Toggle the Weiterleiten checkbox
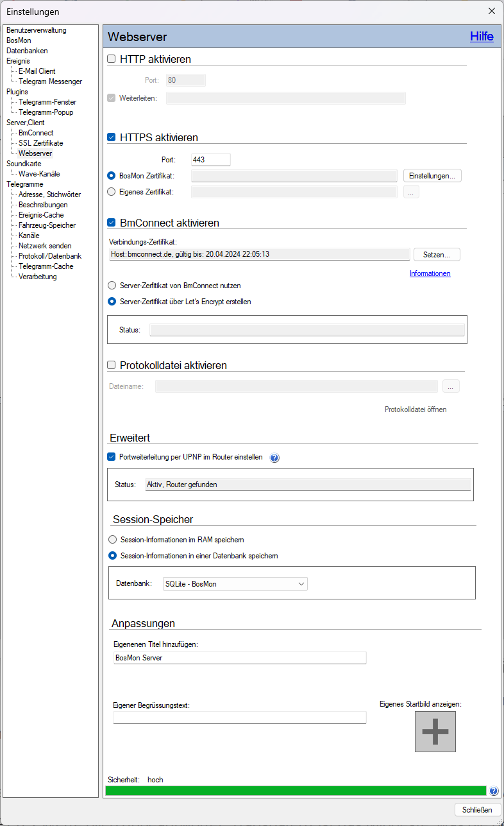The height and width of the screenshot is (826, 504). pos(112,98)
